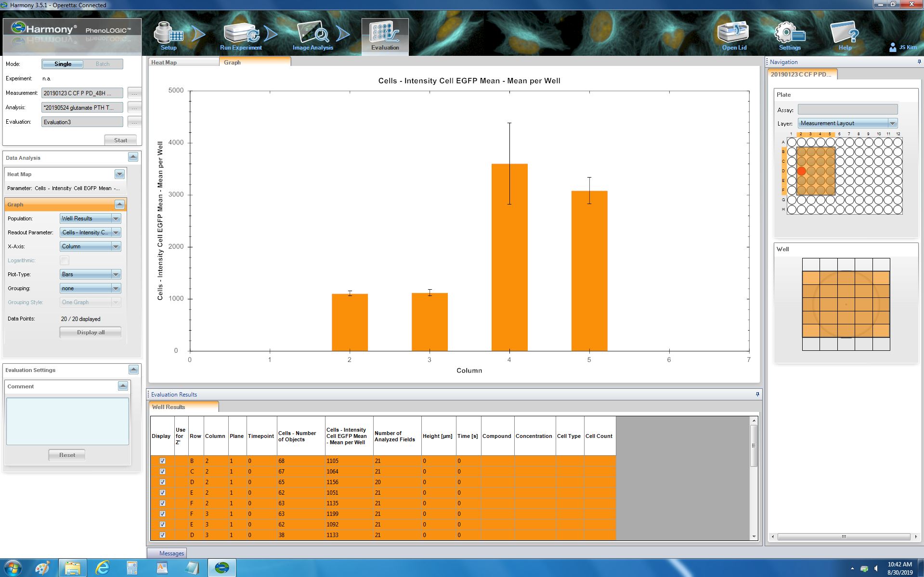
Task: Open the Population dropdown
Action: [91, 218]
